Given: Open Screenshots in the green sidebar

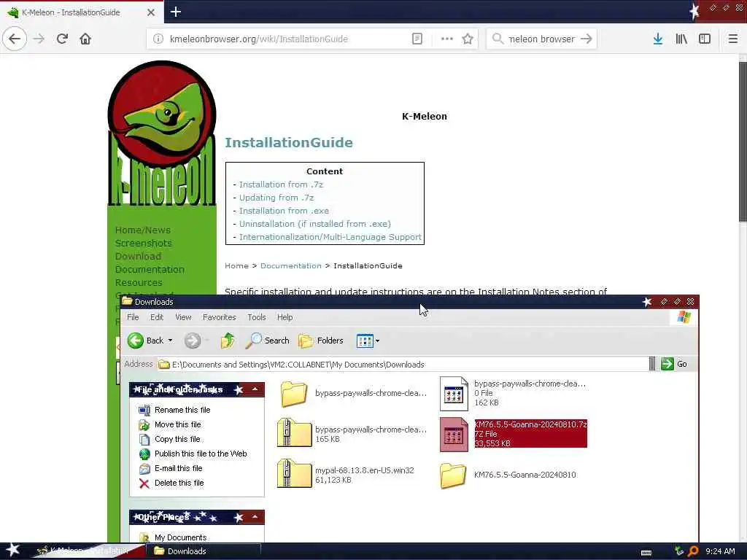Looking at the screenshot, I should click(x=144, y=244).
